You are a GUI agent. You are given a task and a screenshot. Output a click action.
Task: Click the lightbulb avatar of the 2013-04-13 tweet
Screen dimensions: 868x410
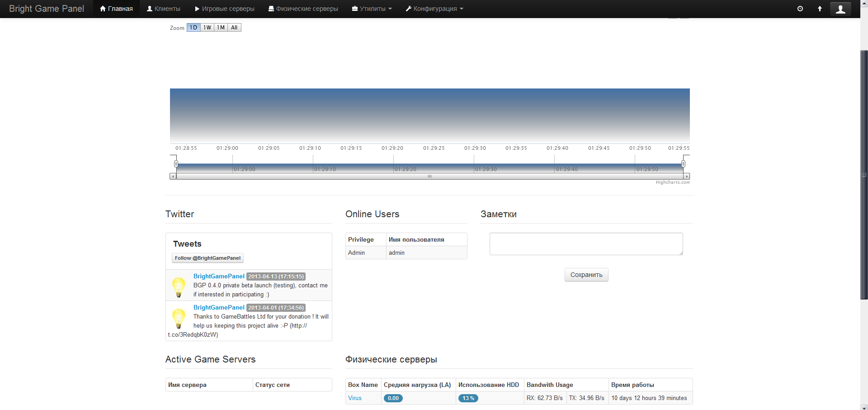click(x=179, y=287)
